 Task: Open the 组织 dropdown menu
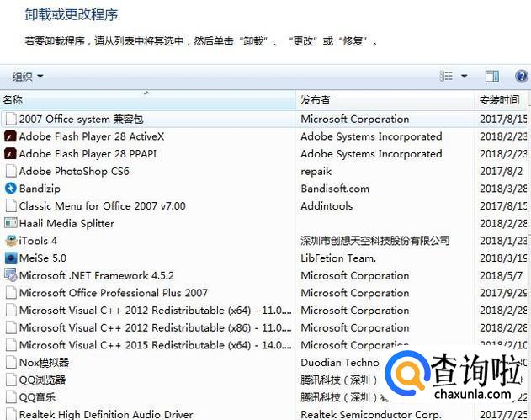28,77
